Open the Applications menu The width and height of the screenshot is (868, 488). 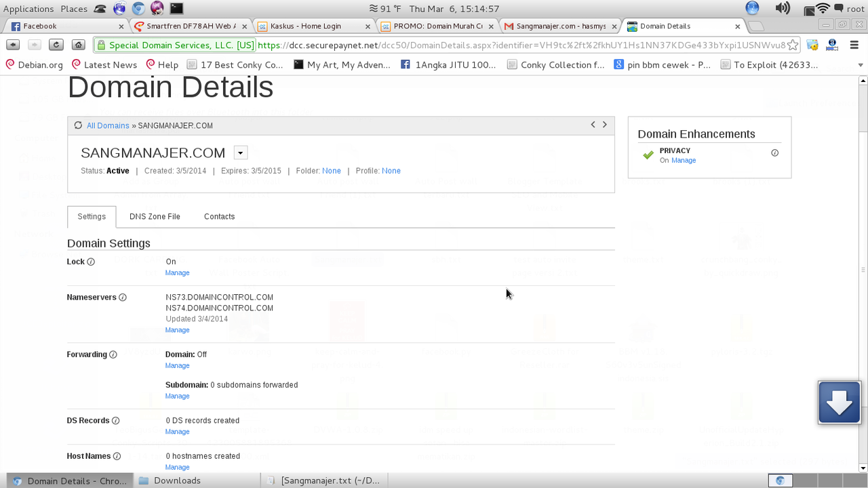tap(28, 9)
